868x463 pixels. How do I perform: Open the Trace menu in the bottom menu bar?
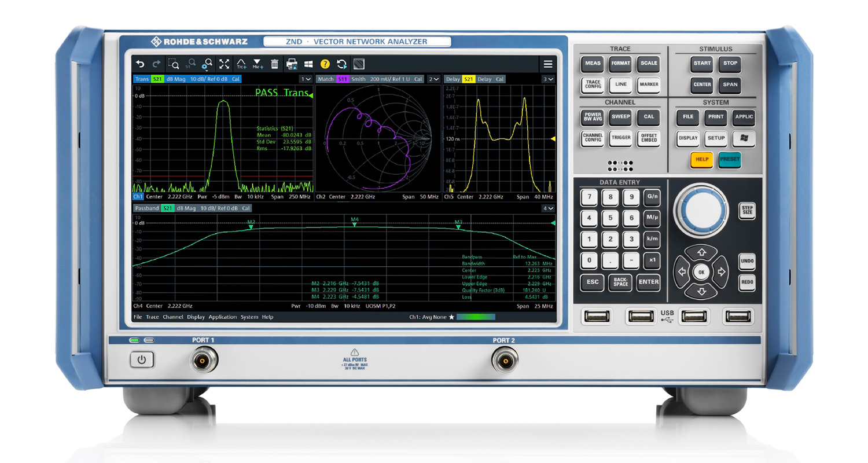pos(152,317)
